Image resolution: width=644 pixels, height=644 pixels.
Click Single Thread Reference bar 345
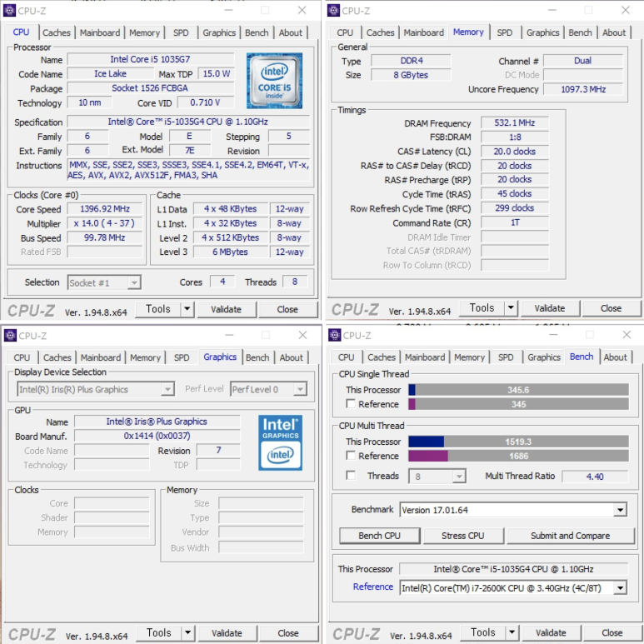[x=518, y=404]
